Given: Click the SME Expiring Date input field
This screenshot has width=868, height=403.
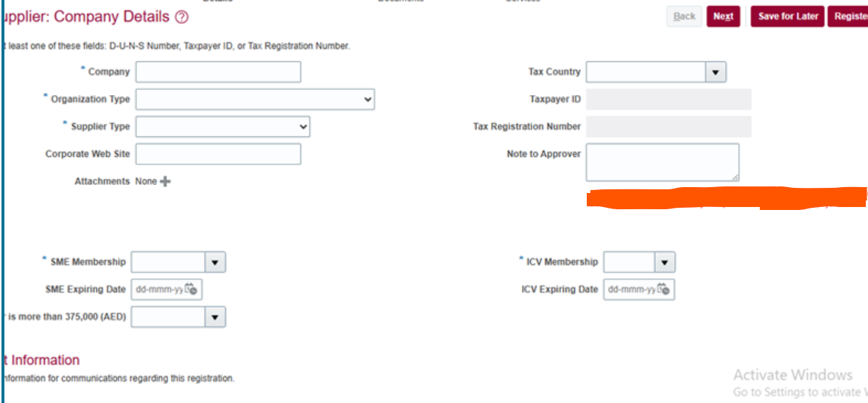Looking at the screenshot, I should (x=160, y=290).
